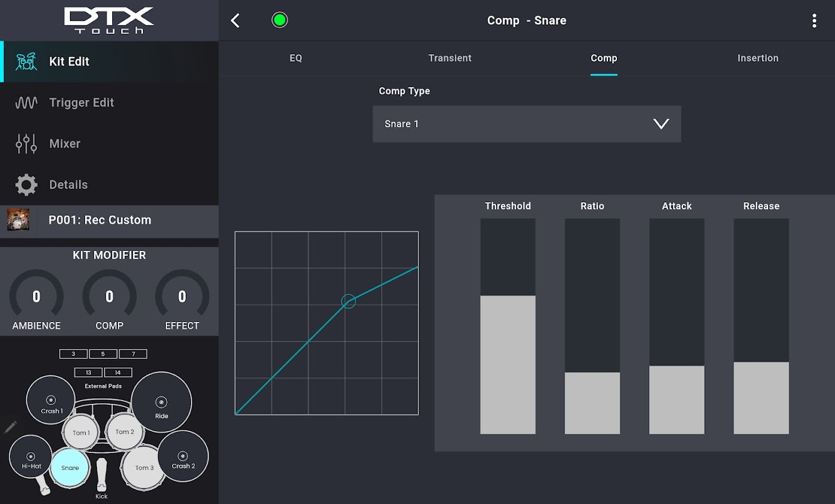Open the Mixer faders icon

(26, 144)
